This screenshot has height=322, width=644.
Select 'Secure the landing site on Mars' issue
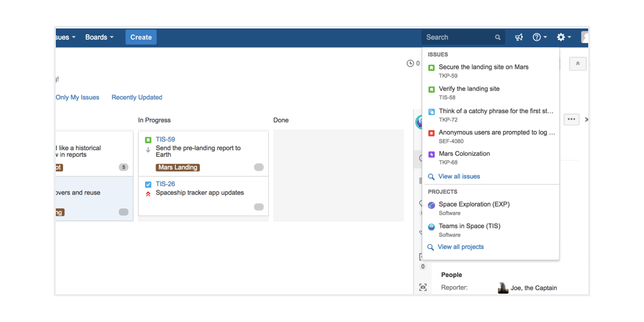(x=483, y=67)
